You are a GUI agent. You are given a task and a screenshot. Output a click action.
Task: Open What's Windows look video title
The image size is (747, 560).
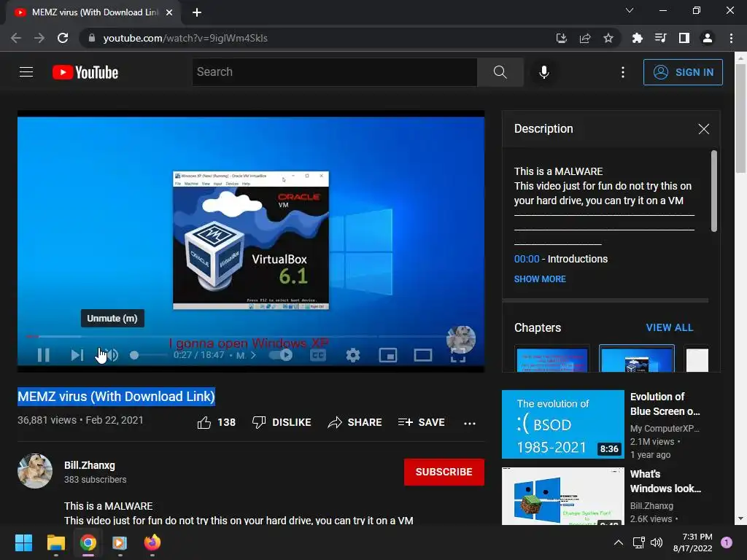[665, 481]
